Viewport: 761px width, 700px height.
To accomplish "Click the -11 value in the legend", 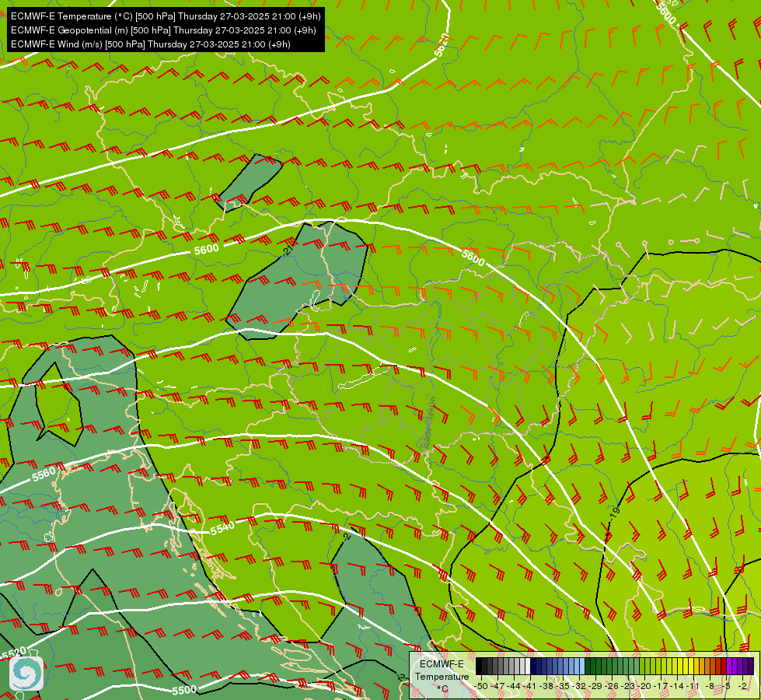I will point(693,687).
